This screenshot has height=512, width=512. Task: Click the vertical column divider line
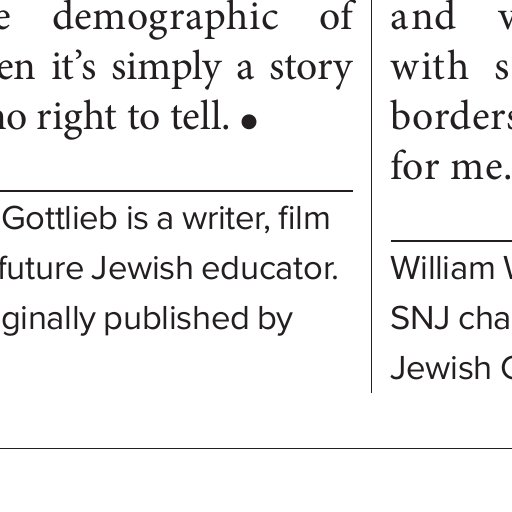pos(371,196)
